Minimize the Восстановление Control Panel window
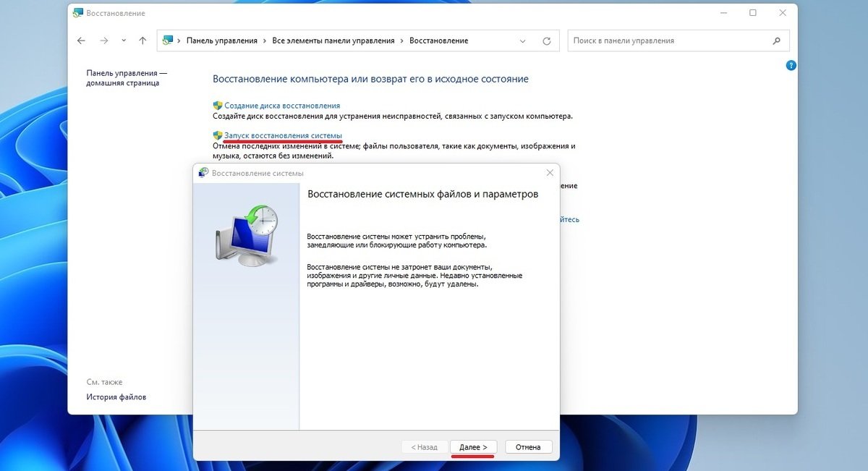This screenshot has width=868, height=471. pos(724,13)
